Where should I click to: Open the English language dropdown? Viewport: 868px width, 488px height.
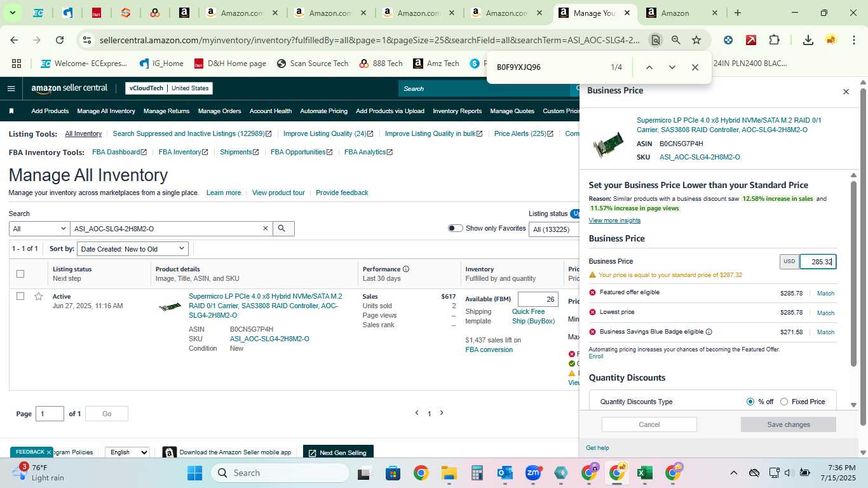click(127, 452)
